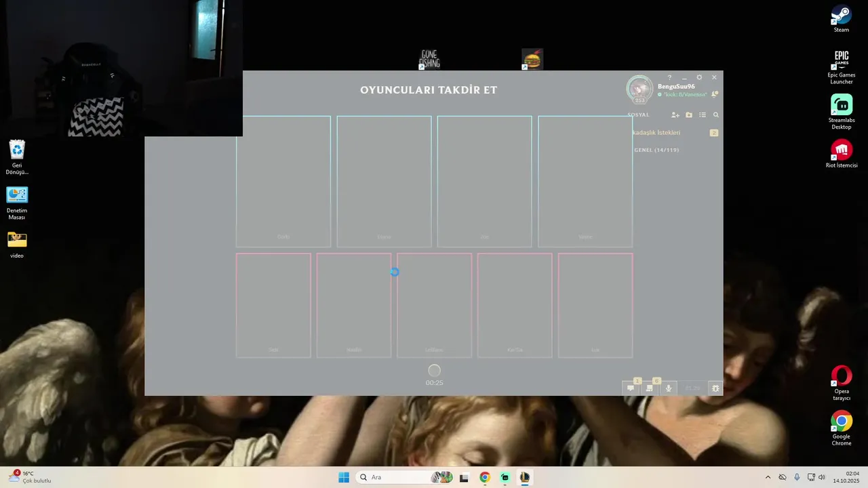868x488 pixels.
Task: Click the BenguSuu96 username
Action: pyautogui.click(x=676, y=87)
